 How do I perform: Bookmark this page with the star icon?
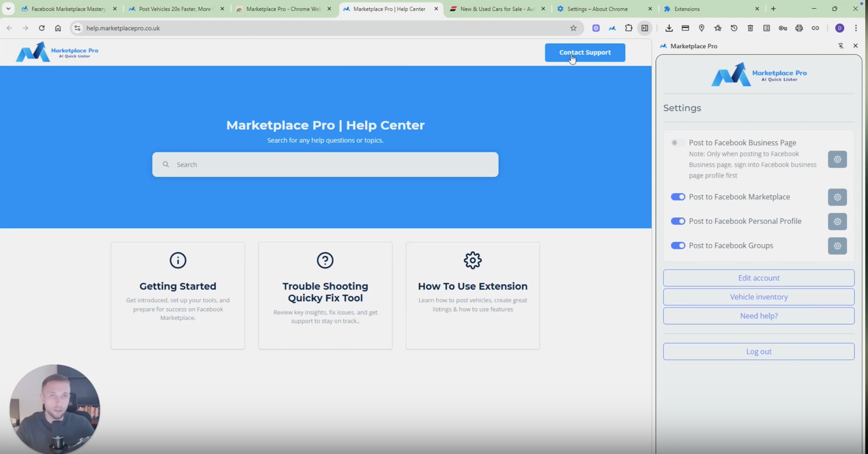click(573, 28)
